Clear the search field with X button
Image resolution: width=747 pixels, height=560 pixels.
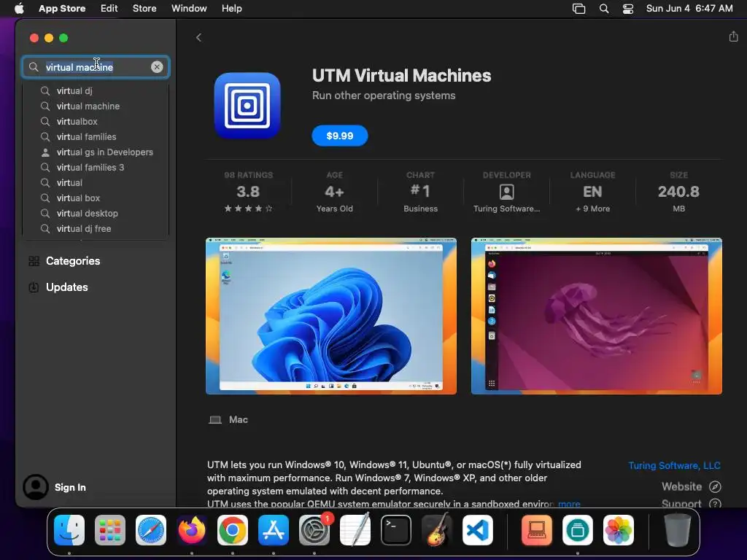coord(157,67)
